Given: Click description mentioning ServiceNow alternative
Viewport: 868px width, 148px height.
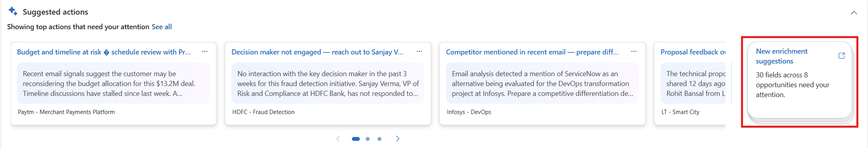Looking at the screenshot, I should [x=542, y=84].
